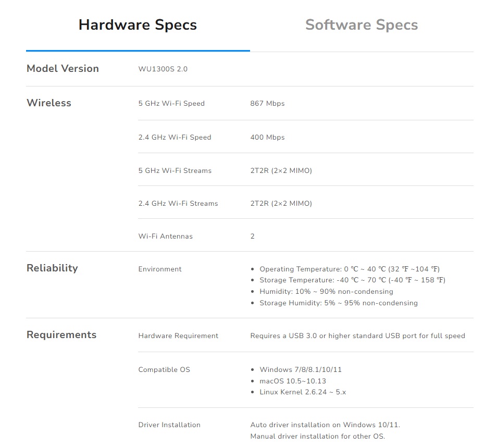This screenshot has width=497, height=448.
Task: Switch to the Software Specs tab
Action: click(361, 25)
